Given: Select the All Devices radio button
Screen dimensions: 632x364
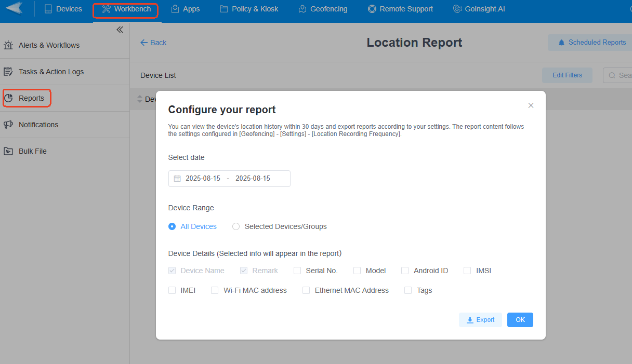Looking at the screenshot, I should (x=172, y=226).
